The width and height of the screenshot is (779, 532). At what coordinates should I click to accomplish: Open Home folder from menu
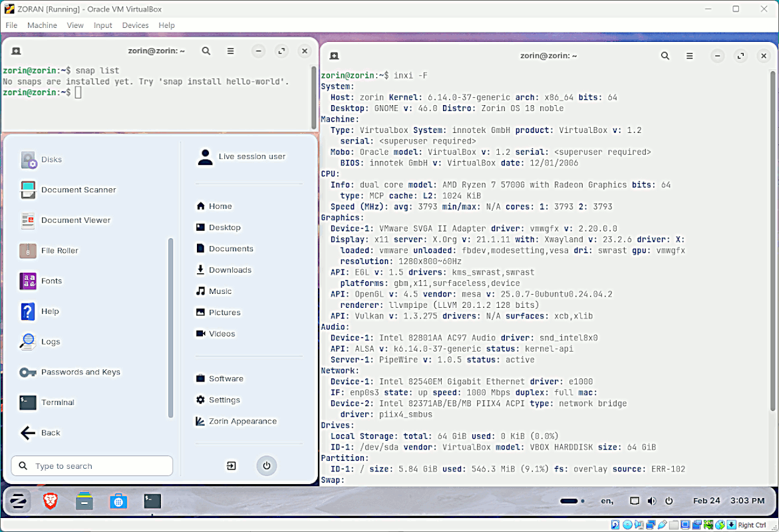[214, 206]
